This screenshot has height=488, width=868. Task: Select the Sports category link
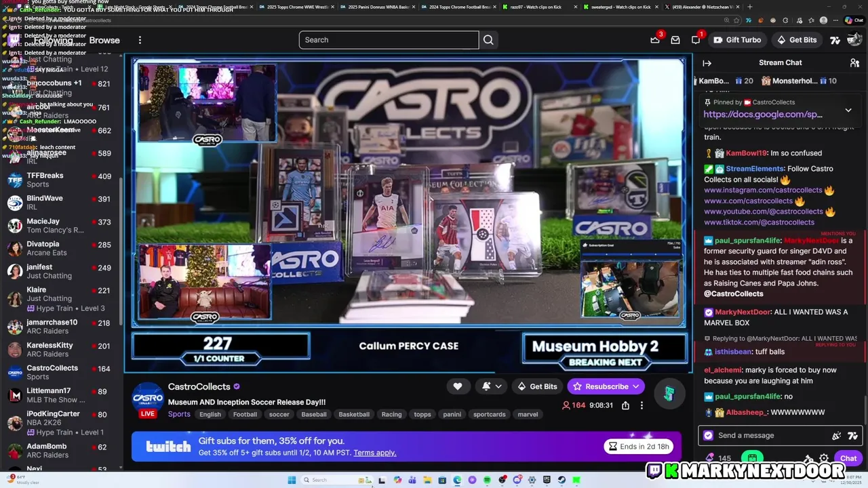[179, 414]
